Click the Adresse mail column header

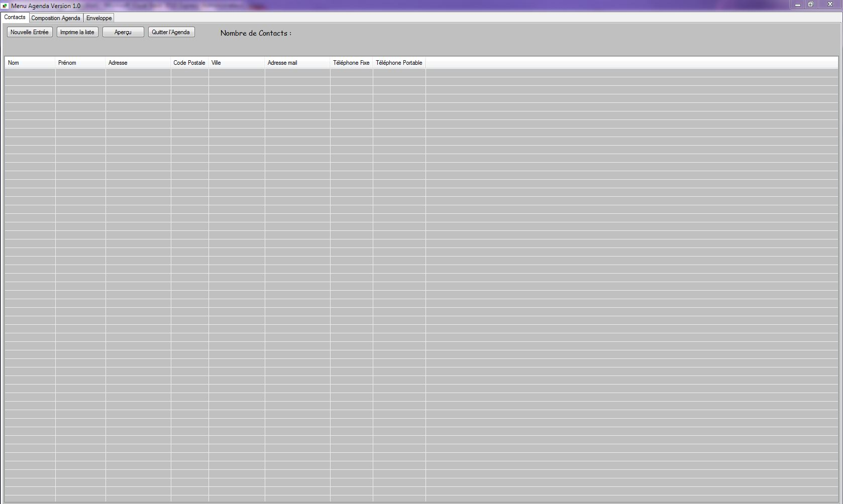pos(297,63)
